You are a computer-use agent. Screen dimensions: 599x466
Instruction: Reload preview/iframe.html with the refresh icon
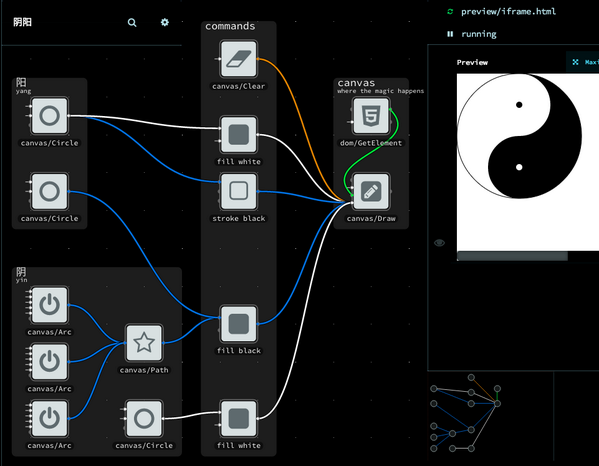[x=450, y=12]
